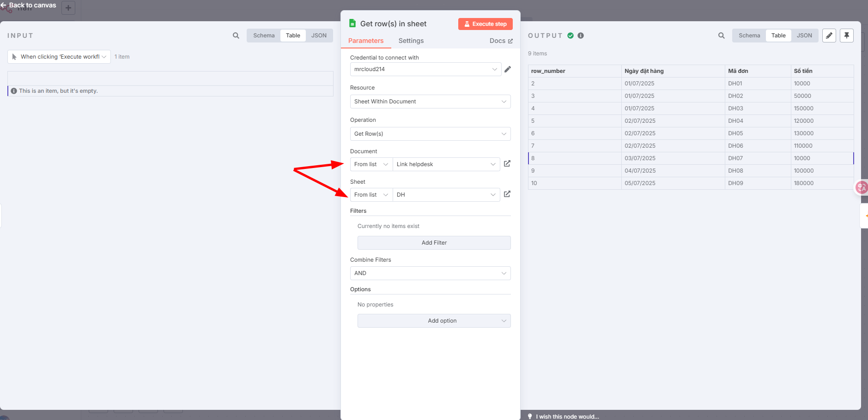Open Link helpdesk document in new tab
The width and height of the screenshot is (868, 420).
(507, 164)
